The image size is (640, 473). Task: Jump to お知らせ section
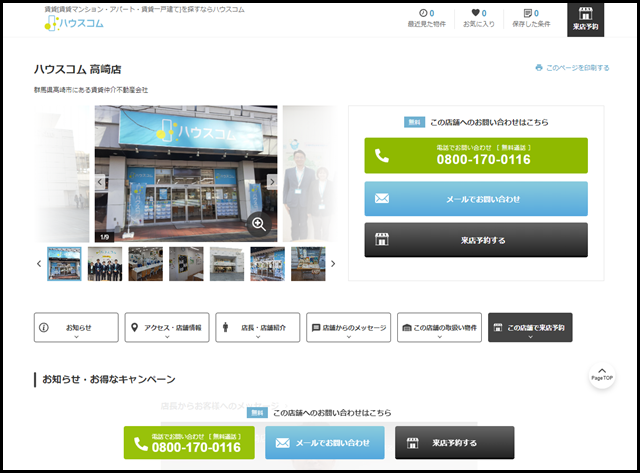click(76, 327)
